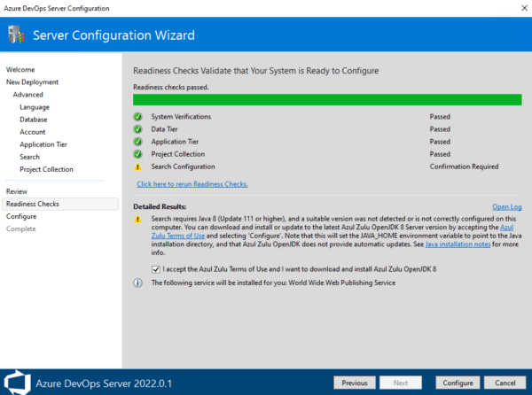Image resolution: width=532 pixels, height=395 pixels.
Task: Click the Server Configuration Wizard header icon
Action: coord(16,35)
